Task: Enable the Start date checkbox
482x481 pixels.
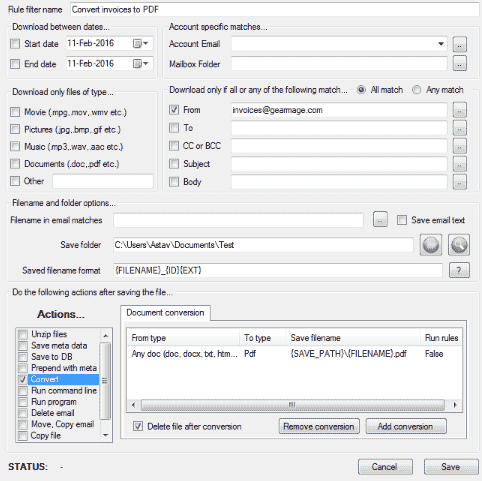Action: 15,44
